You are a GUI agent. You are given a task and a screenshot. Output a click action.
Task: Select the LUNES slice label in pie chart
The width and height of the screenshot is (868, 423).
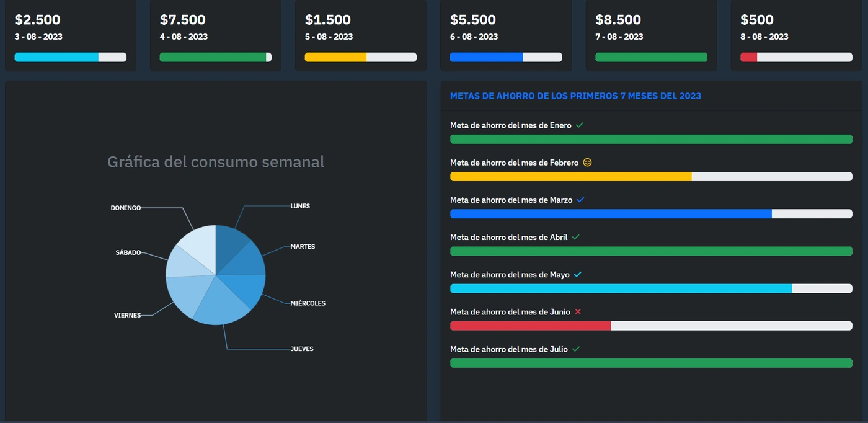pos(300,206)
